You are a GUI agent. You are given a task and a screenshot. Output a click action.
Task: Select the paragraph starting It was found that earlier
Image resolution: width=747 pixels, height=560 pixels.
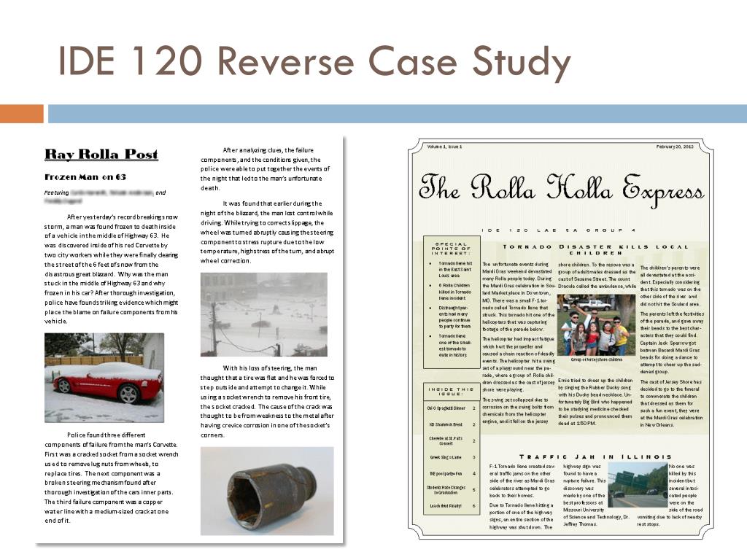[x=267, y=232]
